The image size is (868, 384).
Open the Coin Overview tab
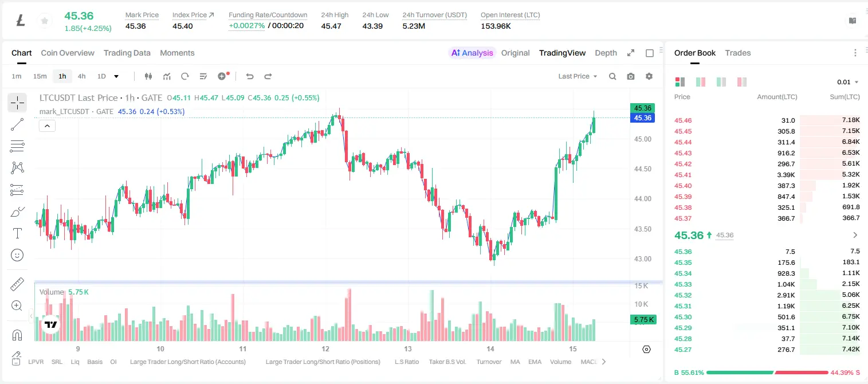tap(68, 53)
